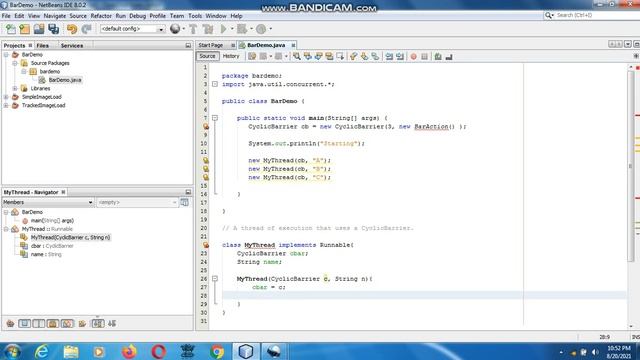Click the Build Project hammer icon
This screenshot has width=640, height=360.
tap(193, 29)
